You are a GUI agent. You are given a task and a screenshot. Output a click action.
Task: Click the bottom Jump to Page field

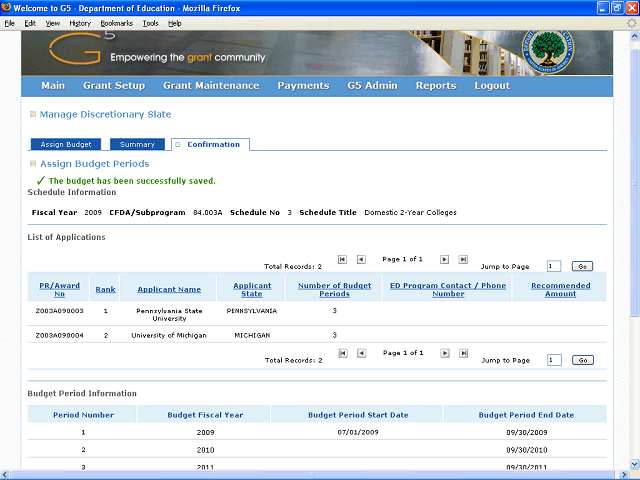553,360
